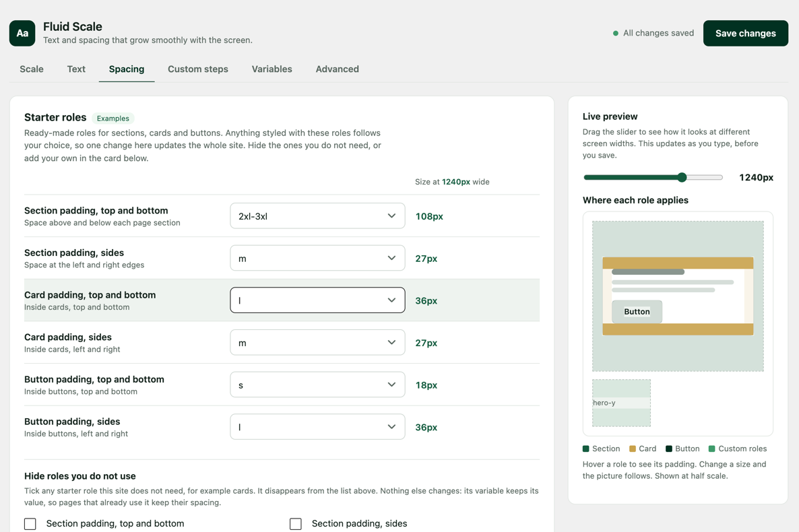Click the Fluid Scale Aa logo icon

point(22,33)
